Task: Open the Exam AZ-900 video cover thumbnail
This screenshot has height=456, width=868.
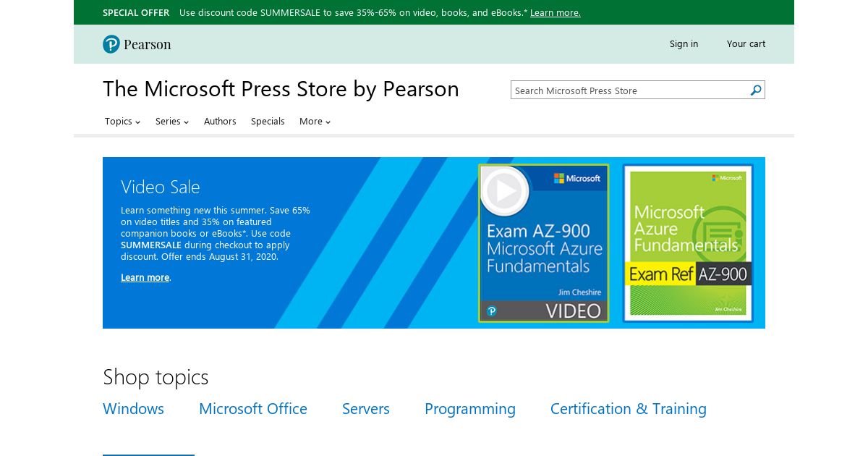Action: (544, 243)
